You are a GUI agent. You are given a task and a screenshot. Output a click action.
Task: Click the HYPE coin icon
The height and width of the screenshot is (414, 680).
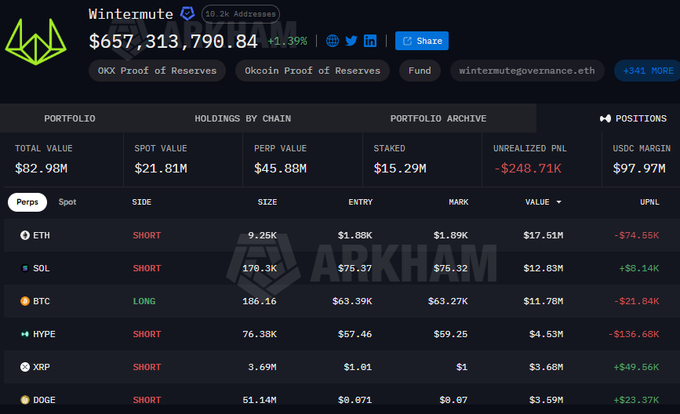click(25, 334)
